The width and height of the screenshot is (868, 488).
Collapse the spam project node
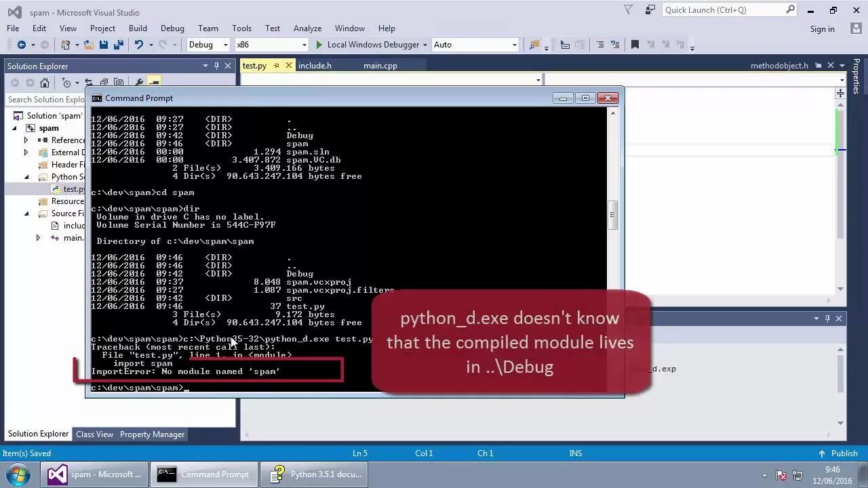point(16,128)
